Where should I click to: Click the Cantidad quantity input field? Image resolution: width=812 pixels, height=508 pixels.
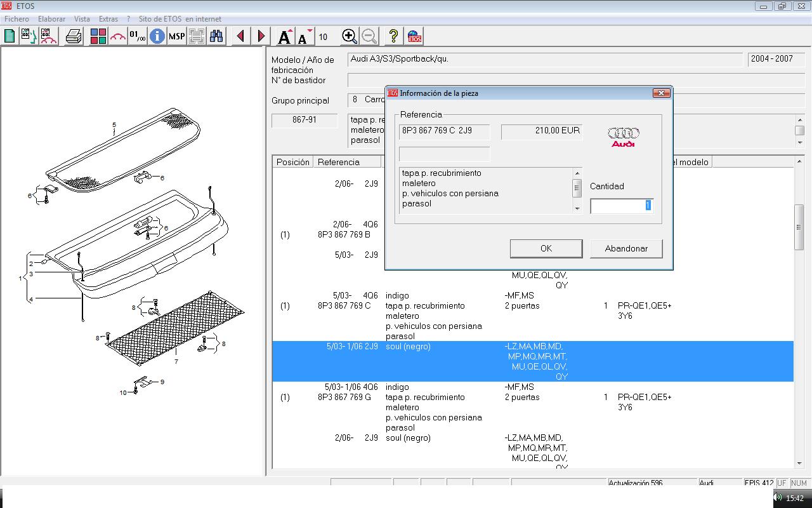[622, 205]
